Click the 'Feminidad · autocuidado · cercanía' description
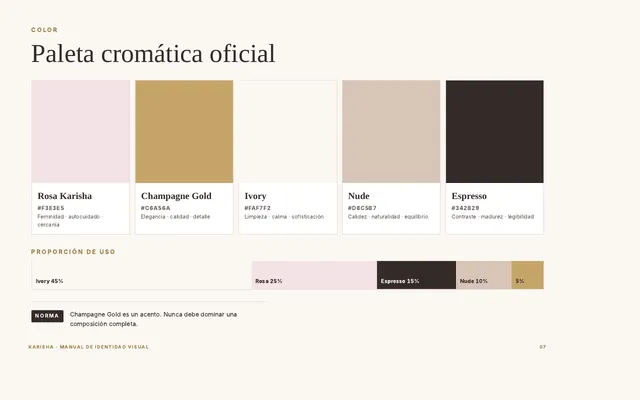This screenshot has height=400, width=640. click(70, 221)
